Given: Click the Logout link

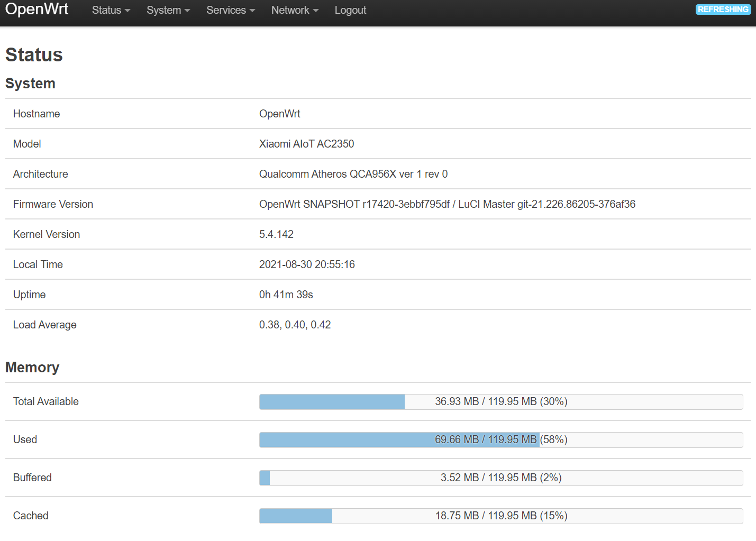Looking at the screenshot, I should 350,10.
